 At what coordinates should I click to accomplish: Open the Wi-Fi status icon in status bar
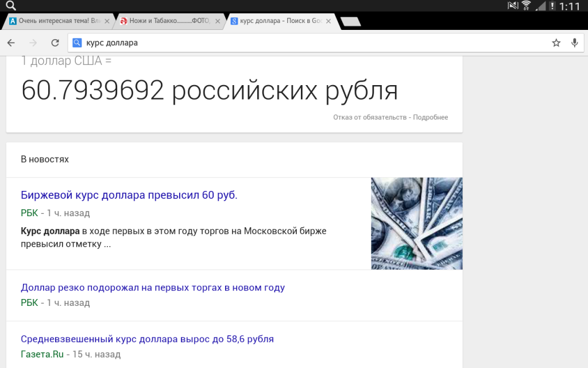pyautogui.click(x=527, y=6)
